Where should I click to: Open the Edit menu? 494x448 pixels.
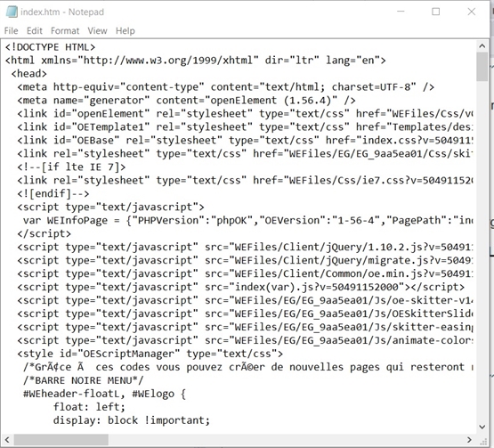(x=35, y=31)
